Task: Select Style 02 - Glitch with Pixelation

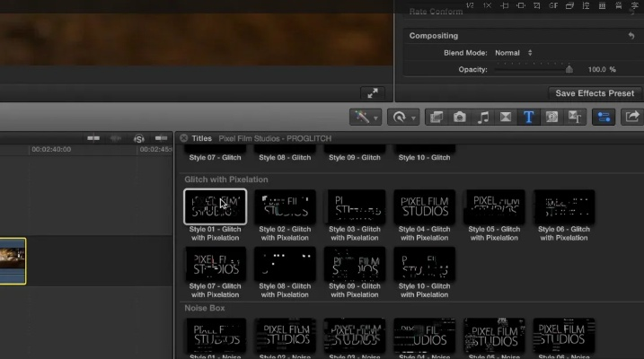Action: 285,206
